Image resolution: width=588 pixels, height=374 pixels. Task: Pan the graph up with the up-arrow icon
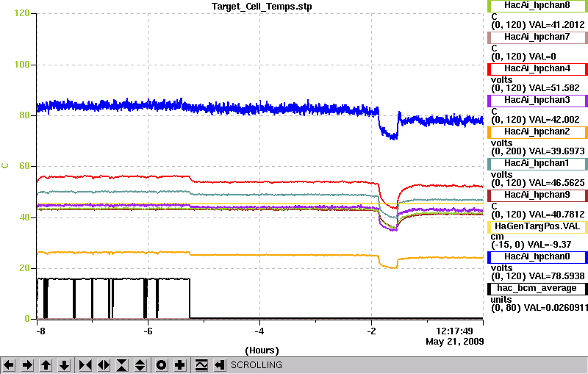click(x=46, y=364)
